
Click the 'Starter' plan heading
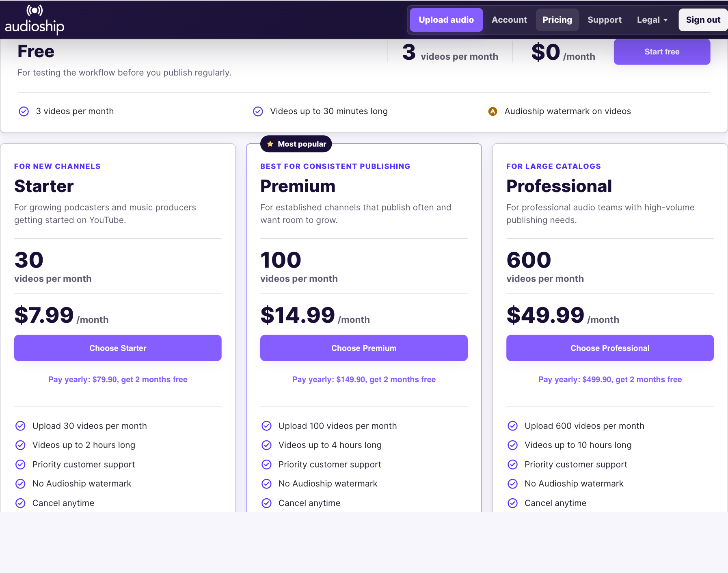44,186
